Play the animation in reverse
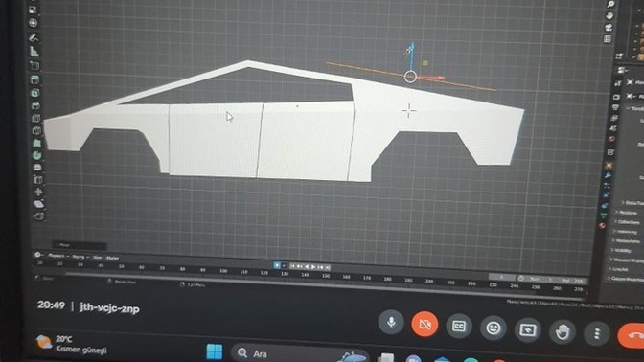Image resolution: width=644 pixels, height=362 pixels. pos(307,267)
